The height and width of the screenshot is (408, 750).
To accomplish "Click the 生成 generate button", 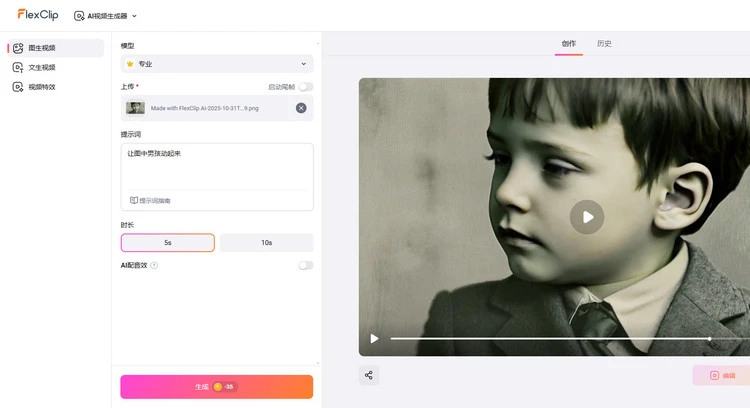I will coord(217,387).
